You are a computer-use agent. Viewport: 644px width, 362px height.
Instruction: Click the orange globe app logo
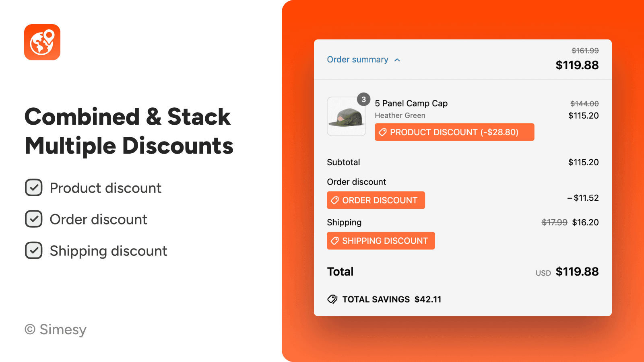point(42,42)
